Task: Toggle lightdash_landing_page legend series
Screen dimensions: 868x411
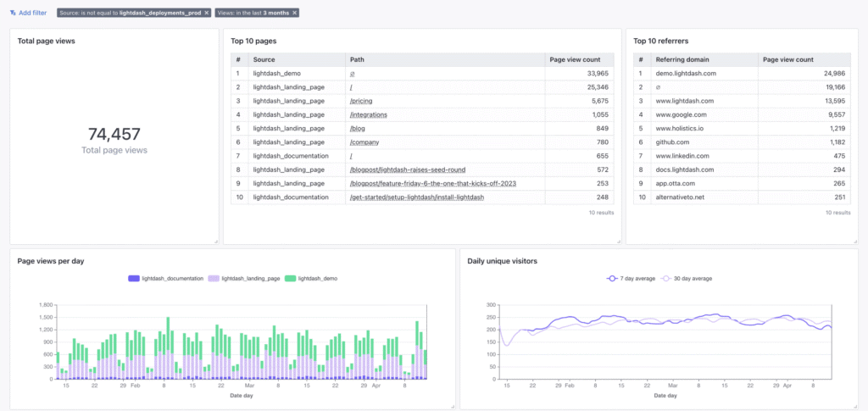Action: 246,278
